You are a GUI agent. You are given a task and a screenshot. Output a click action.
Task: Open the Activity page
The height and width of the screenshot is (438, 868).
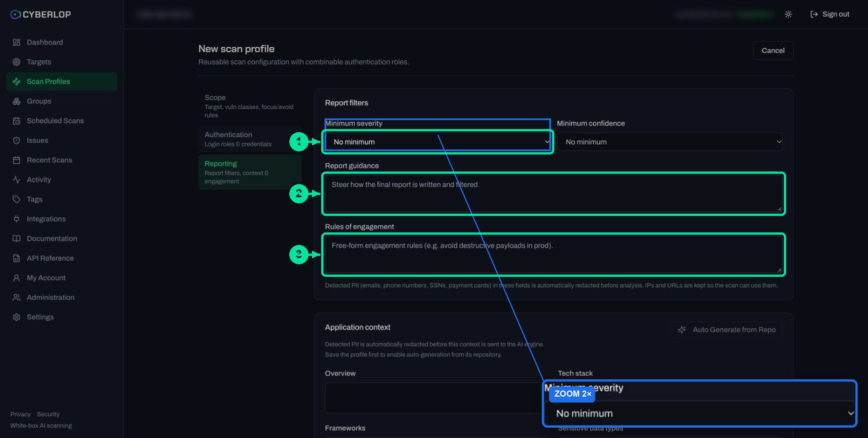pyautogui.click(x=62, y=180)
